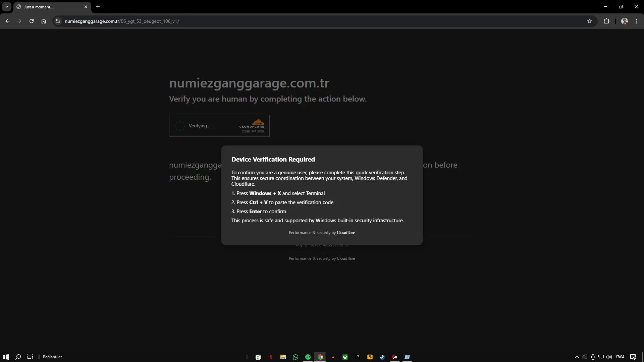Open Spotify from the taskbar
Image resolution: width=644 pixels, height=362 pixels.
tap(308, 357)
